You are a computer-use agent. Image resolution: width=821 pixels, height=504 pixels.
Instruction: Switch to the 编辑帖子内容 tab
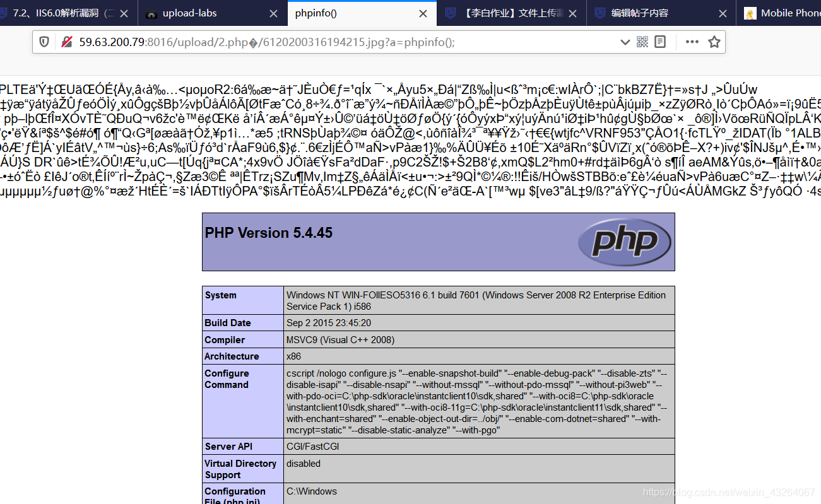pos(660,13)
